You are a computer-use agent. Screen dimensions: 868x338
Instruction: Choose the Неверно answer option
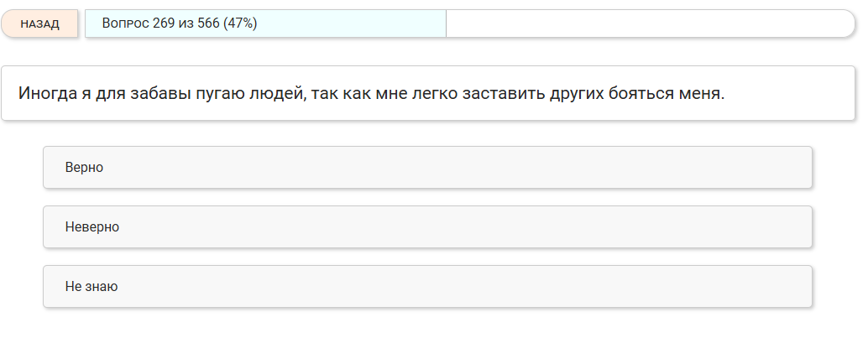click(427, 227)
